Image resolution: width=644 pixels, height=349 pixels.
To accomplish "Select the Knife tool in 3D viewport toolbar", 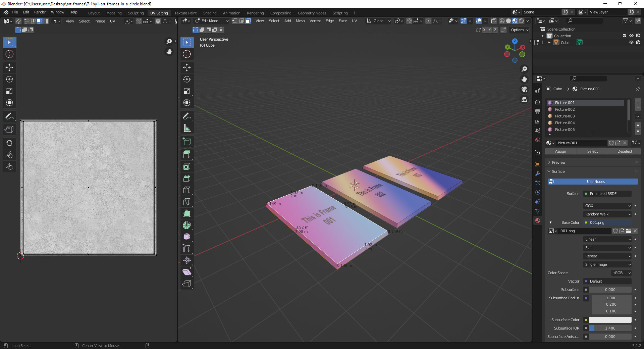I will tap(187, 202).
